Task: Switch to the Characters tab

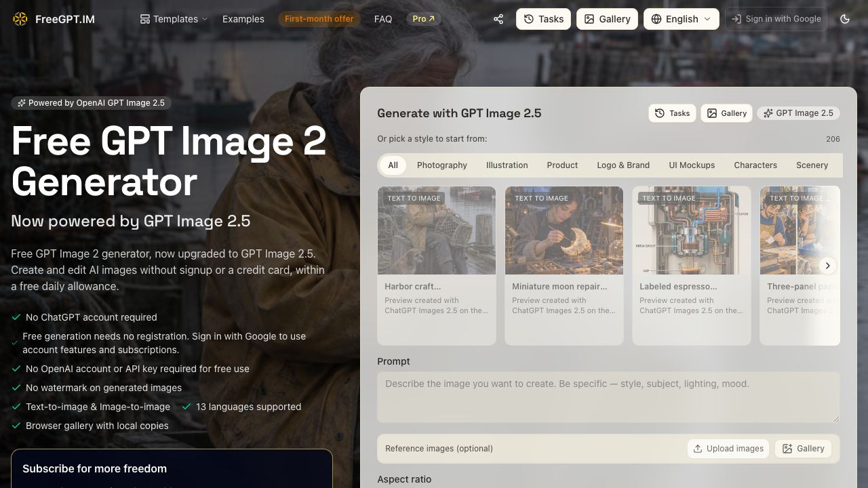Action: pos(755,165)
